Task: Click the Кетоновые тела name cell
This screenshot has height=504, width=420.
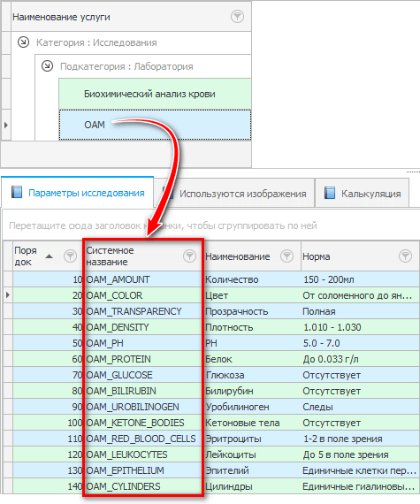Action: click(253, 423)
